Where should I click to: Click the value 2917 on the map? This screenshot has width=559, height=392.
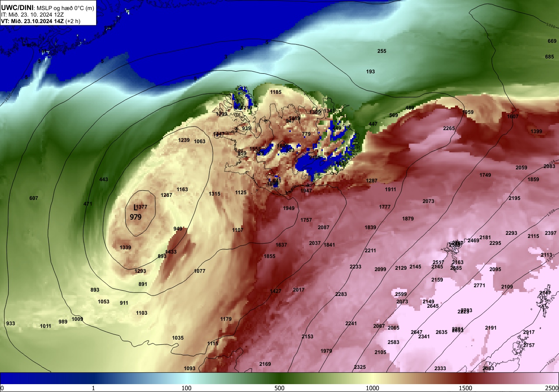click(x=529, y=332)
